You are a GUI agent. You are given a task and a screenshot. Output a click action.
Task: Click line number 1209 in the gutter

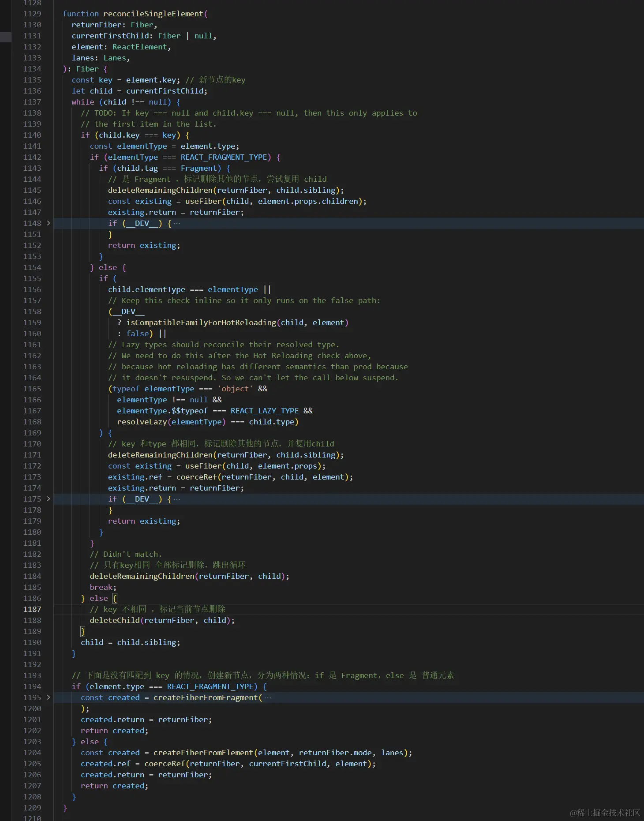tap(32, 808)
